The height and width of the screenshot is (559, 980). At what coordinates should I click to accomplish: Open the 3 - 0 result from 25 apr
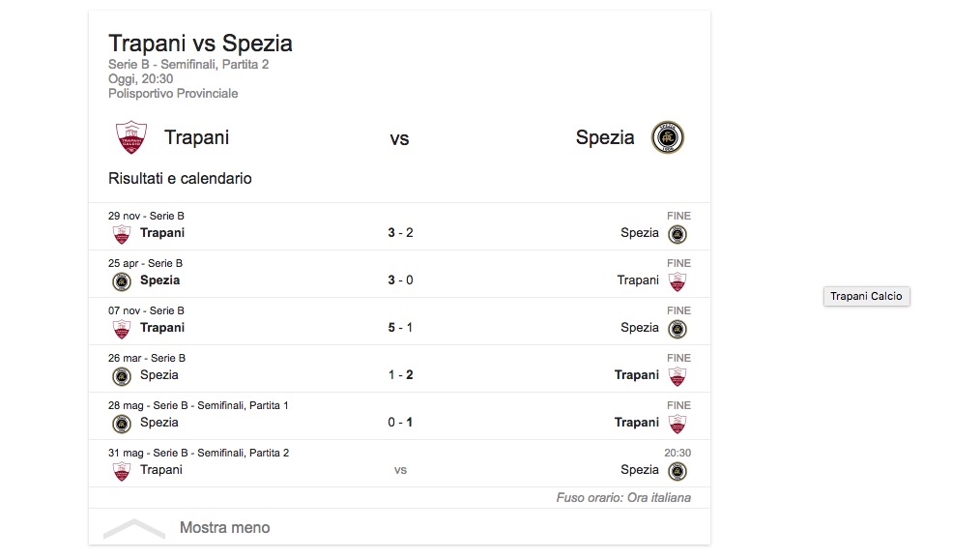tap(400, 280)
